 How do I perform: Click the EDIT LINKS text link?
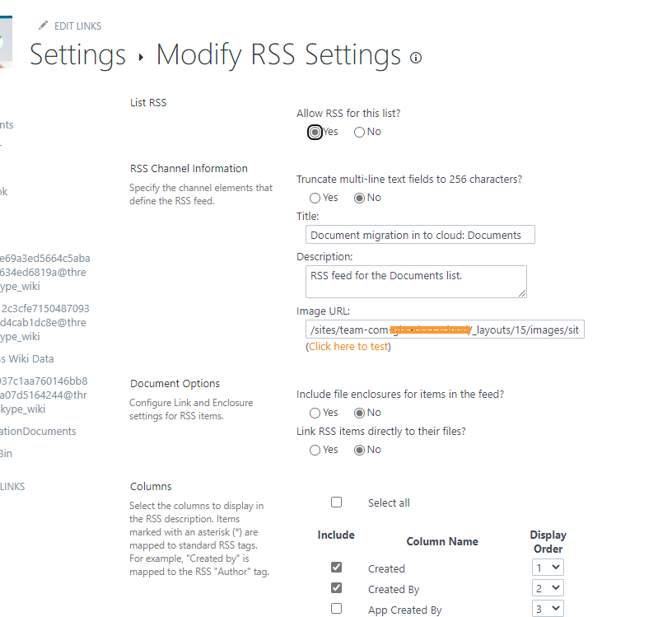[78, 26]
